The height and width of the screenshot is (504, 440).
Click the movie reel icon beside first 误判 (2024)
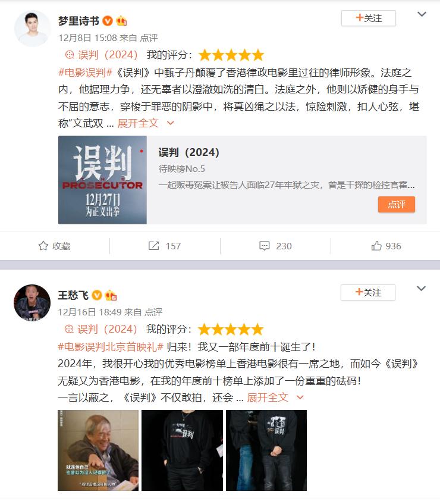coord(70,55)
